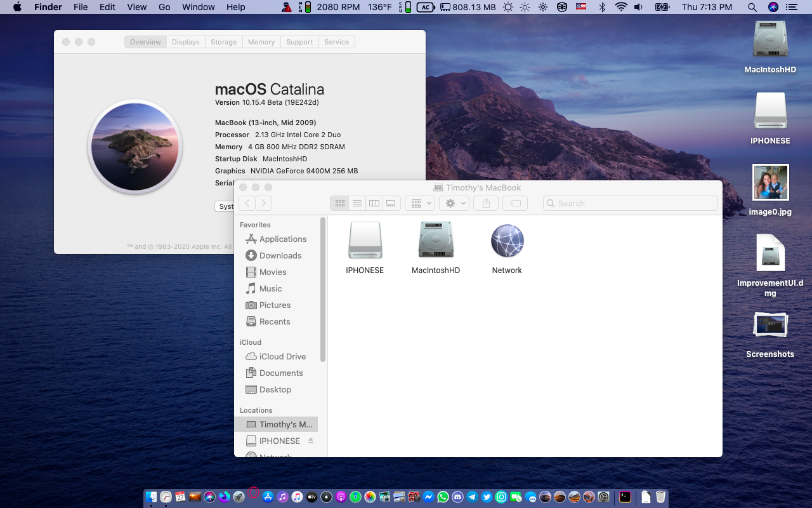Launch Siri from the Dock

209,497
